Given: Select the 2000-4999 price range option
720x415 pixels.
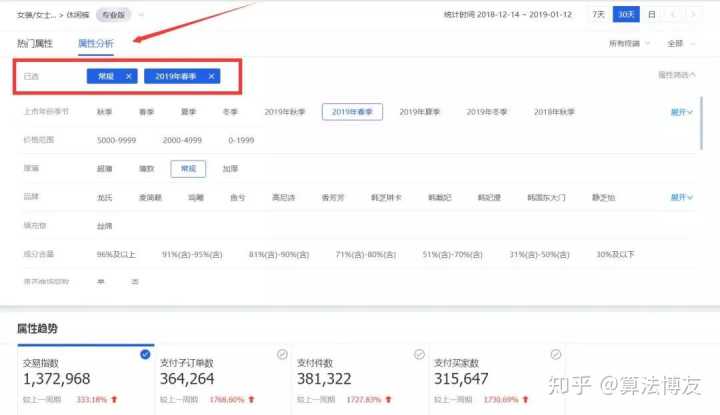Looking at the screenshot, I should click(x=183, y=141).
